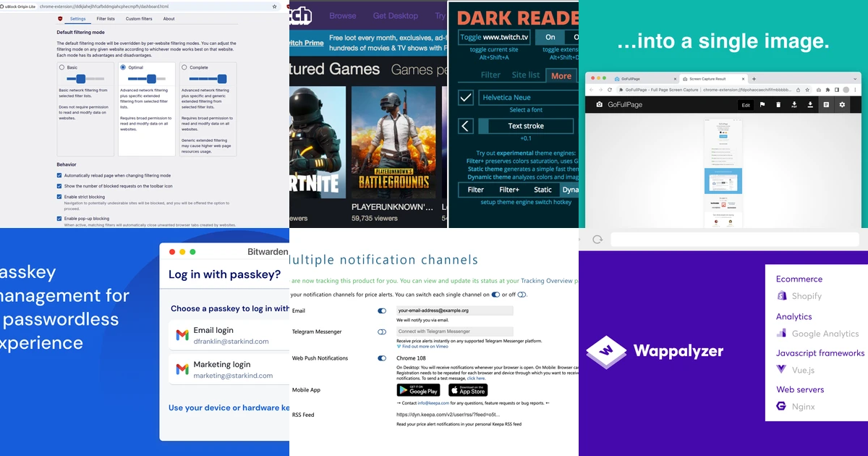The width and height of the screenshot is (868, 456).
Task: Toggle the Email notification channel switch
Action: tap(382, 311)
